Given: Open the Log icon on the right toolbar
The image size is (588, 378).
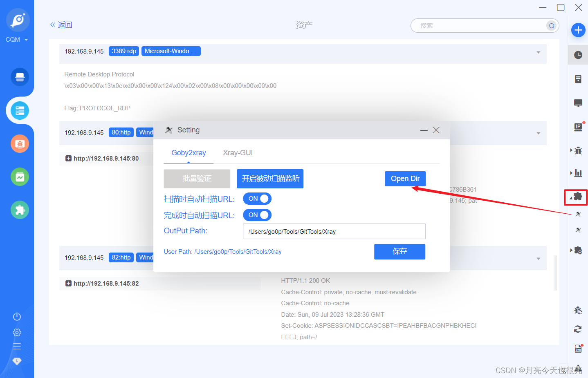Looking at the screenshot, I should click(x=578, y=349).
